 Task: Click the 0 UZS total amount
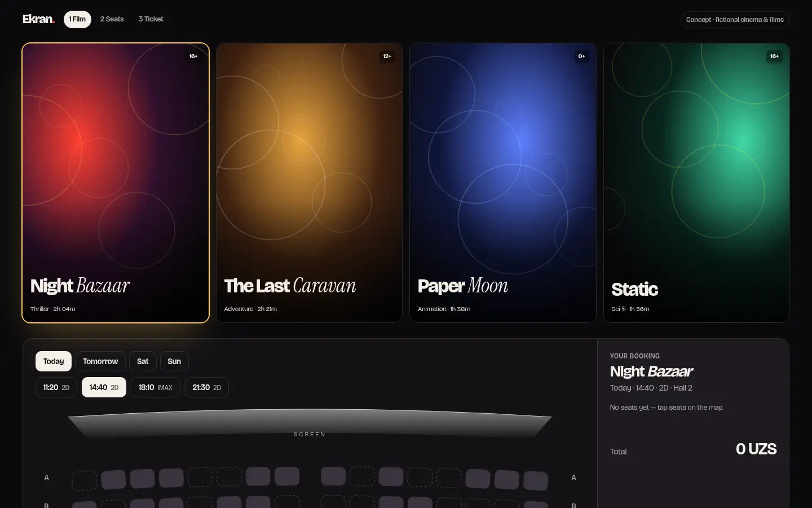coord(756,449)
